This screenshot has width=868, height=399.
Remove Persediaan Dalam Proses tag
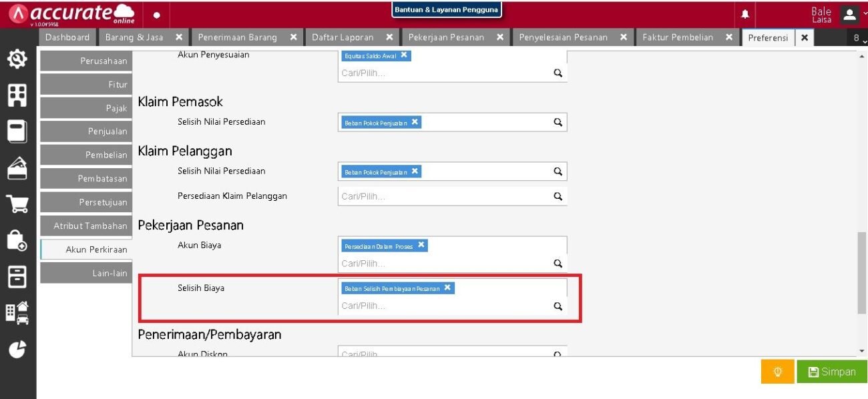click(421, 245)
